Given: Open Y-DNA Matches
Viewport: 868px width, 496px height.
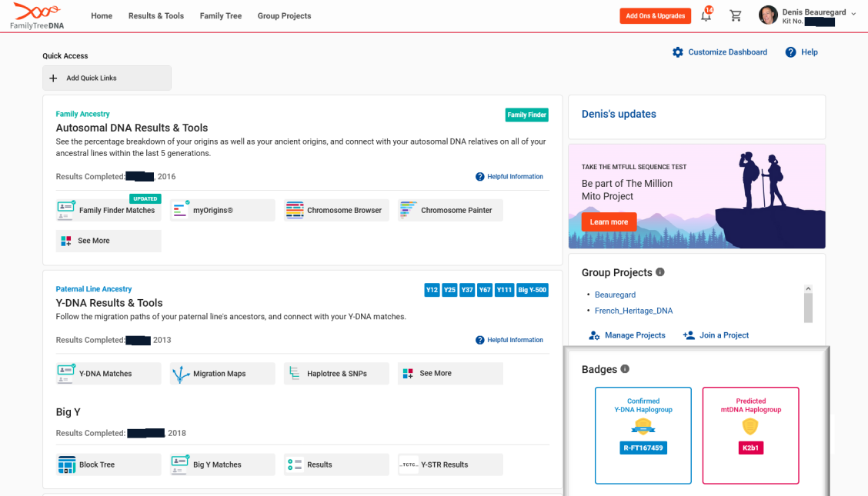Looking at the screenshot, I should point(108,373).
